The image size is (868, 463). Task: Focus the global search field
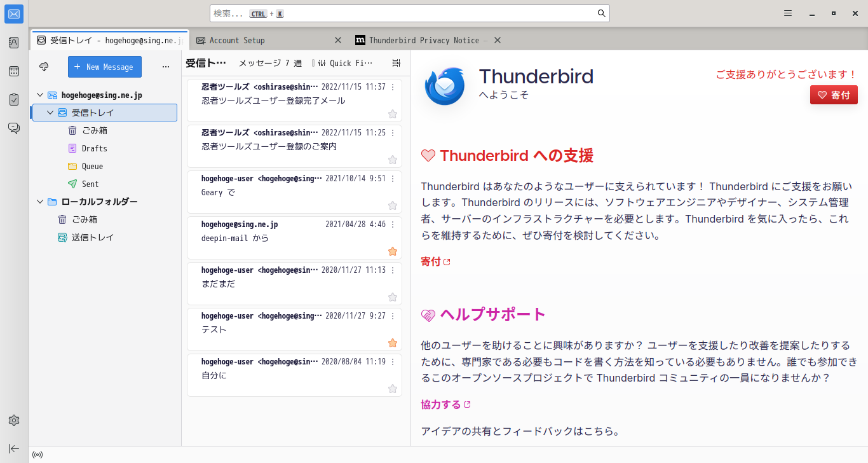pos(410,13)
